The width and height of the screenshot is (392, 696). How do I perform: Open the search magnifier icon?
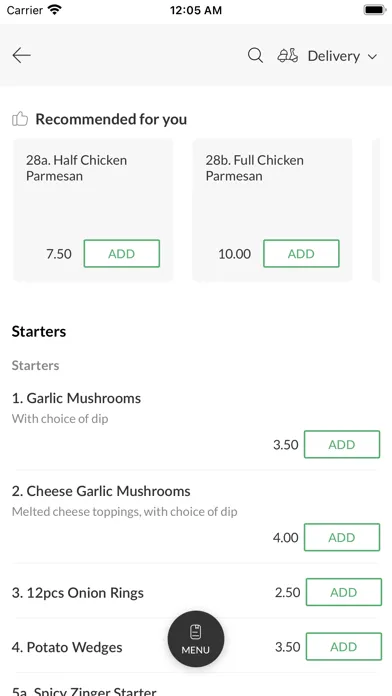[x=255, y=55]
